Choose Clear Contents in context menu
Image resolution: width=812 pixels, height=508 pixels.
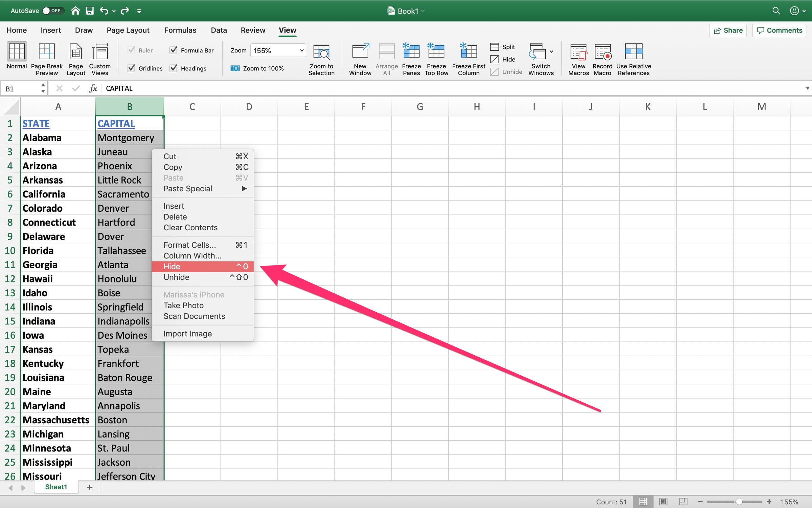203,228
